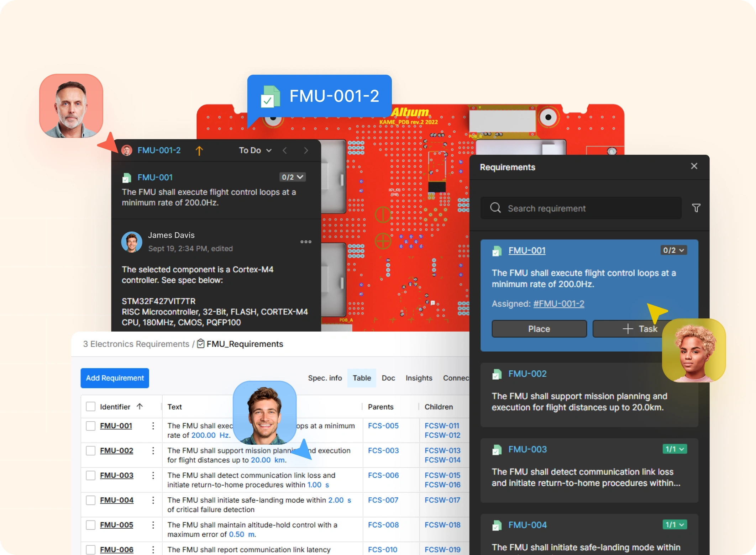The width and height of the screenshot is (756, 555).
Task: Check the box for row FMU-005
Action: click(x=91, y=525)
